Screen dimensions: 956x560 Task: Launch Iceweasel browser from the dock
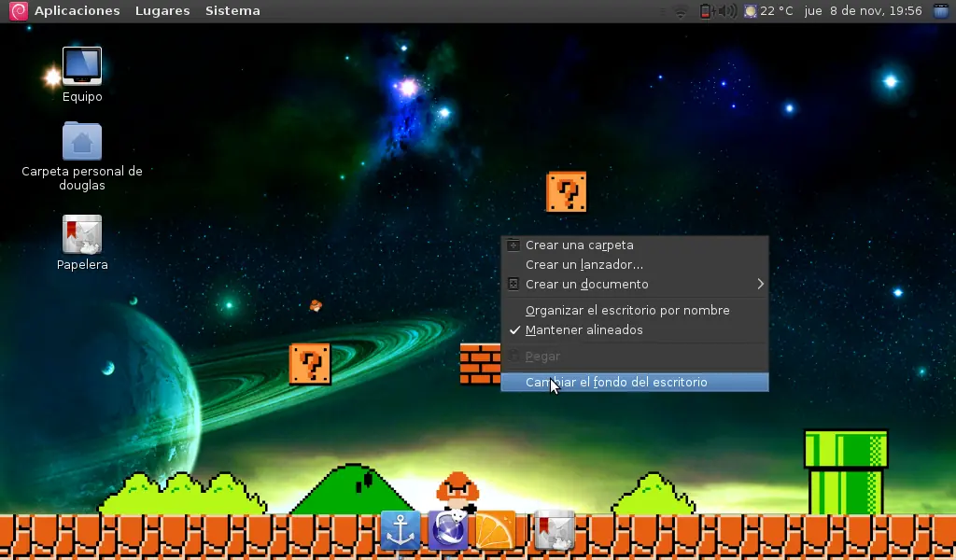tap(448, 530)
